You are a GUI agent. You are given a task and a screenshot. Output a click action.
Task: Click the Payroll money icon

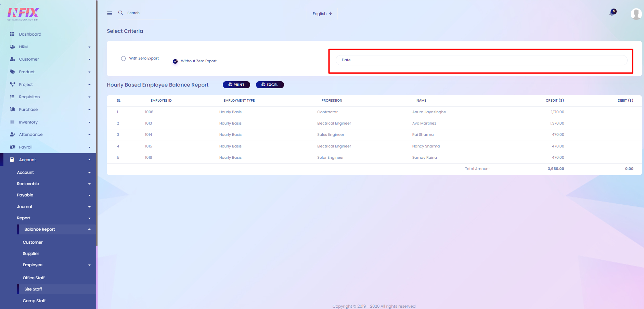tap(13, 147)
